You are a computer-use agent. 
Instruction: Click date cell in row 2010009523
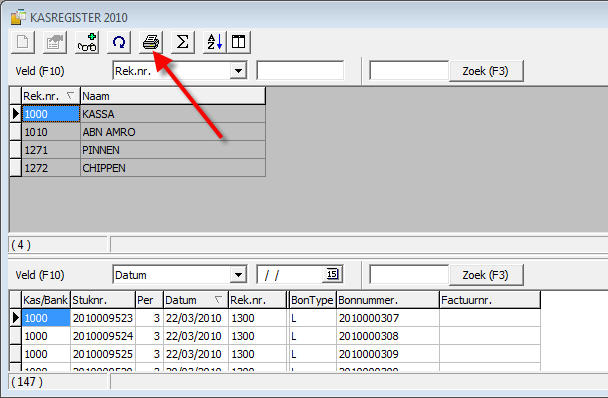196,318
